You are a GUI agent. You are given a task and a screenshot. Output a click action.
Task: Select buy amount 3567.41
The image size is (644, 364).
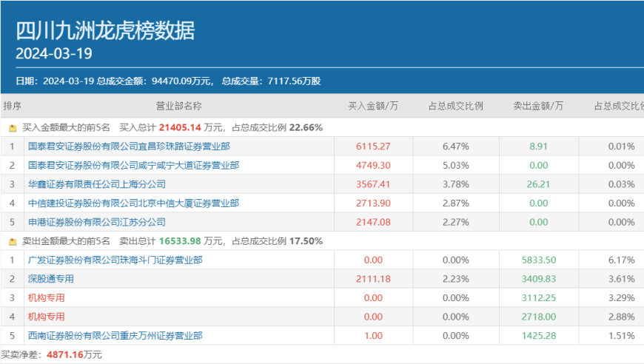(373, 184)
